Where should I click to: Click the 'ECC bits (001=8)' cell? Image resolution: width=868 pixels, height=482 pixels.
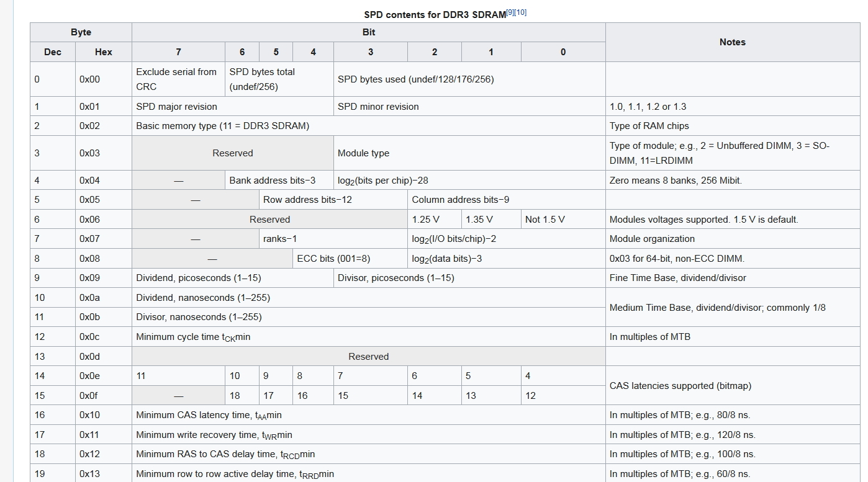[334, 259]
